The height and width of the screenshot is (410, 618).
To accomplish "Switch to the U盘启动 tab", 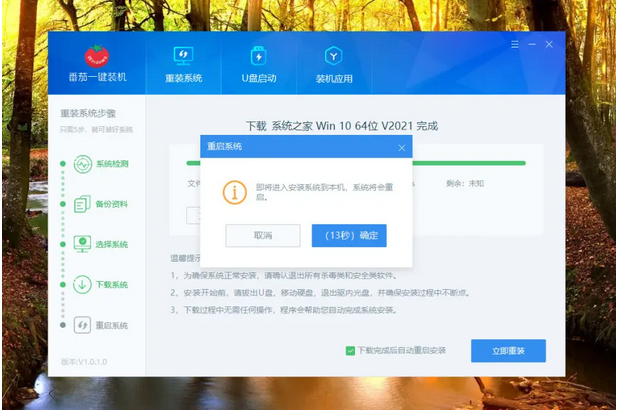I will pos(259,63).
